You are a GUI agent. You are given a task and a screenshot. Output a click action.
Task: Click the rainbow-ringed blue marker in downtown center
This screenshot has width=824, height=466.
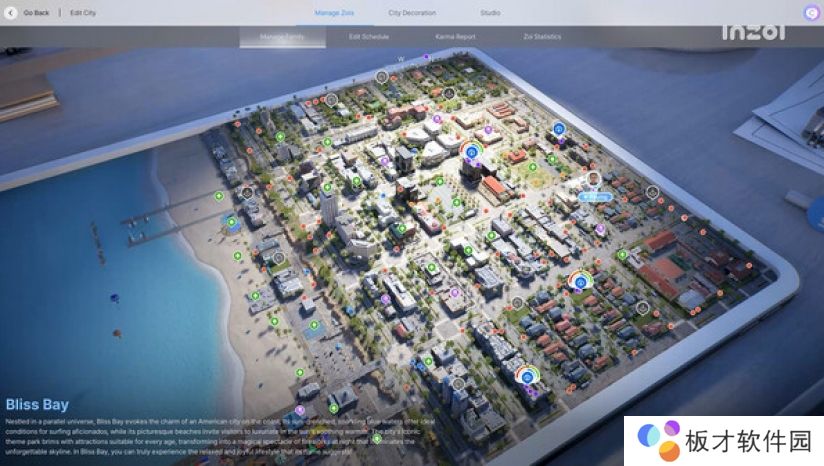pyautogui.click(x=472, y=151)
